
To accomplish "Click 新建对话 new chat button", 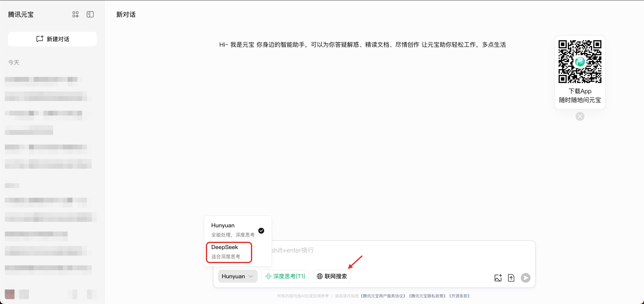I will (x=52, y=39).
